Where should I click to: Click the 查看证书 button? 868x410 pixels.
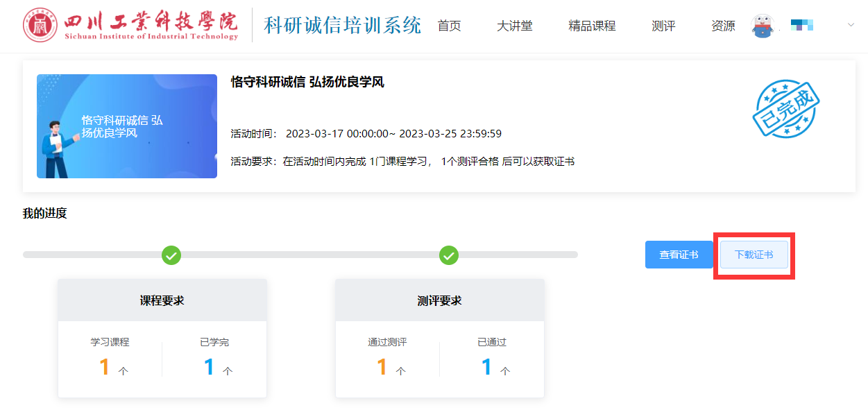679,255
